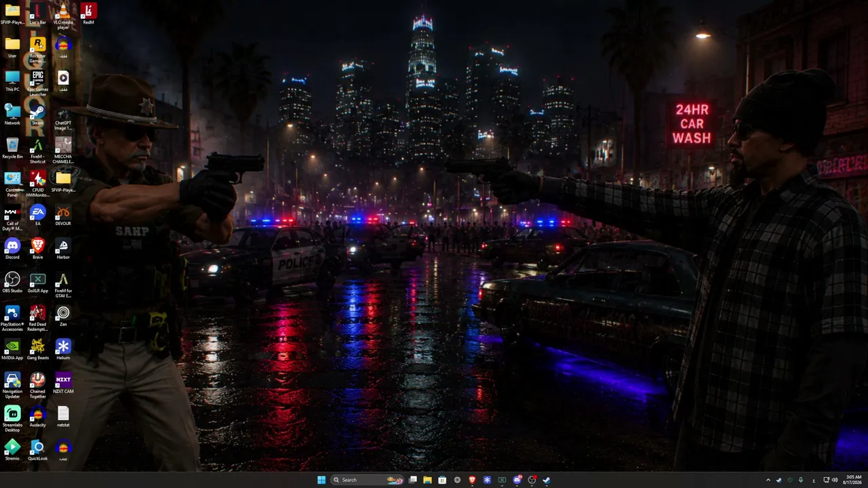Launch VLC media player from the desktop
Screen dimensions: 868x488
coord(63,16)
